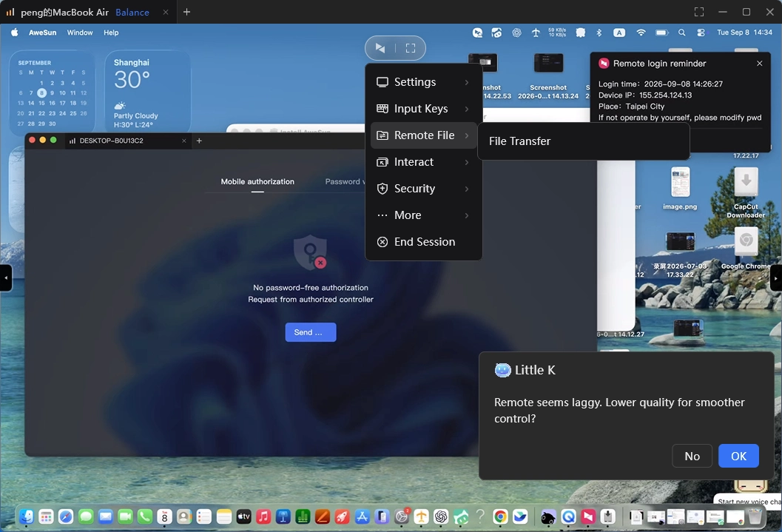Toggle full screen in the floating toolbar
Screen dimensions: 782x532
(x=411, y=48)
